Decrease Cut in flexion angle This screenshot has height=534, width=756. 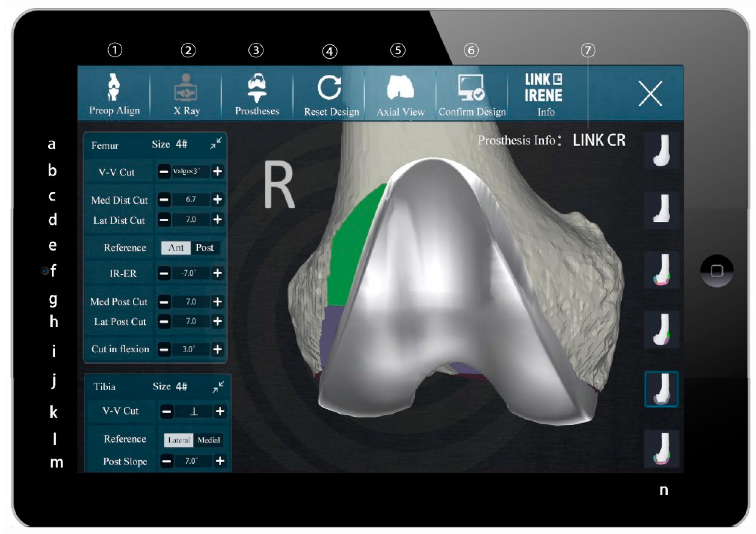point(164,349)
